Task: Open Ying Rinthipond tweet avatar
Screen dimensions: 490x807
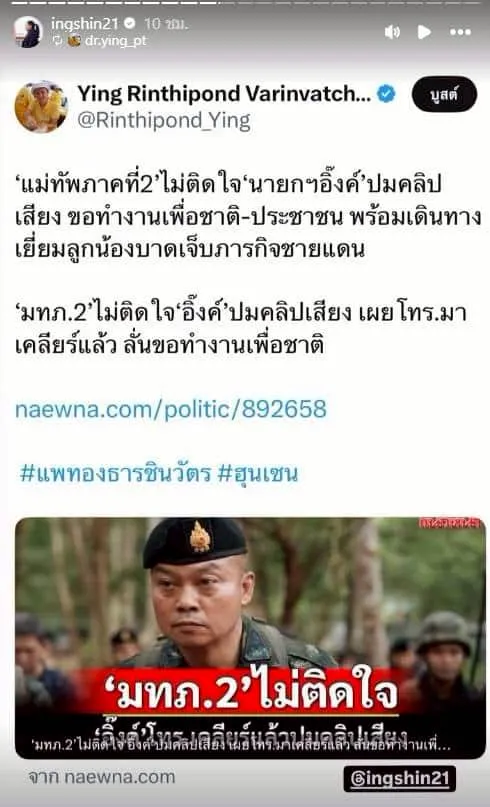Action: pos(41,107)
